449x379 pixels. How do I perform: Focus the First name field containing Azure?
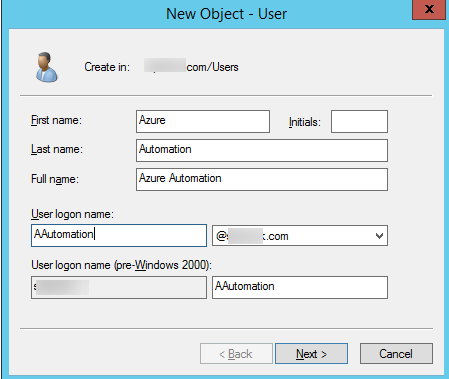pos(203,121)
